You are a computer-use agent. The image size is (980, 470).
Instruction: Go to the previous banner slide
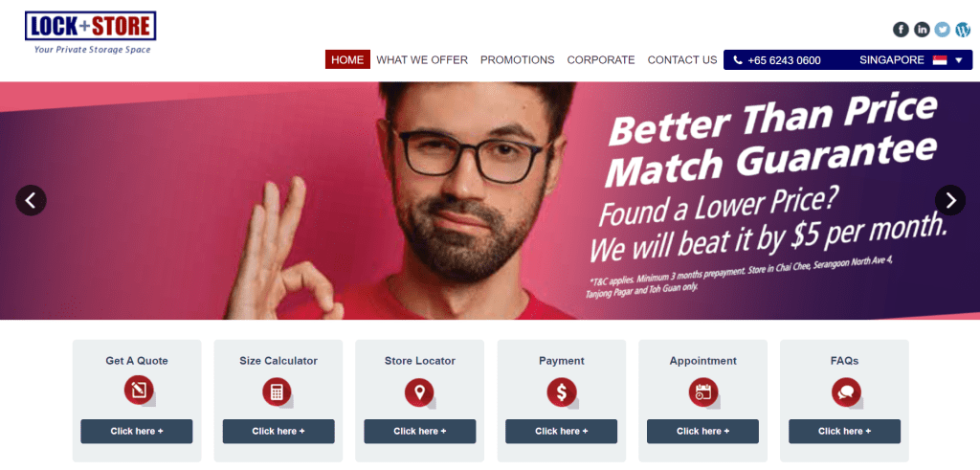pyautogui.click(x=31, y=200)
